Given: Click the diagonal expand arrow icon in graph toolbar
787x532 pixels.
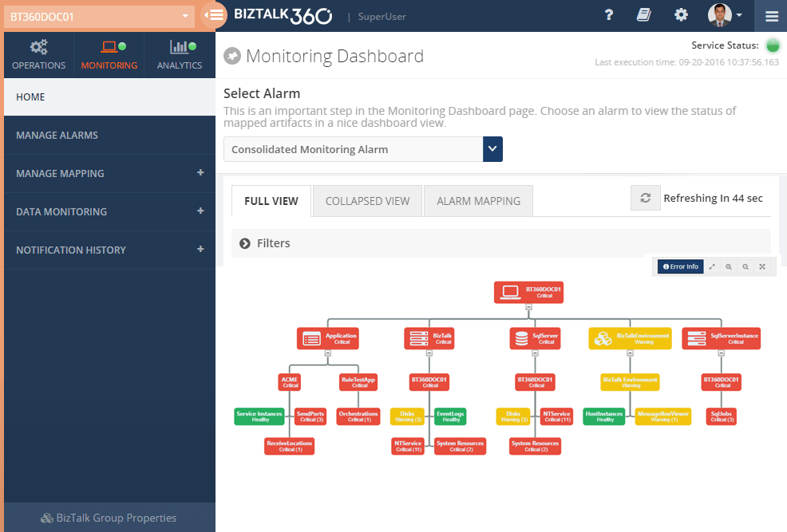Looking at the screenshot, I should 712,266.
